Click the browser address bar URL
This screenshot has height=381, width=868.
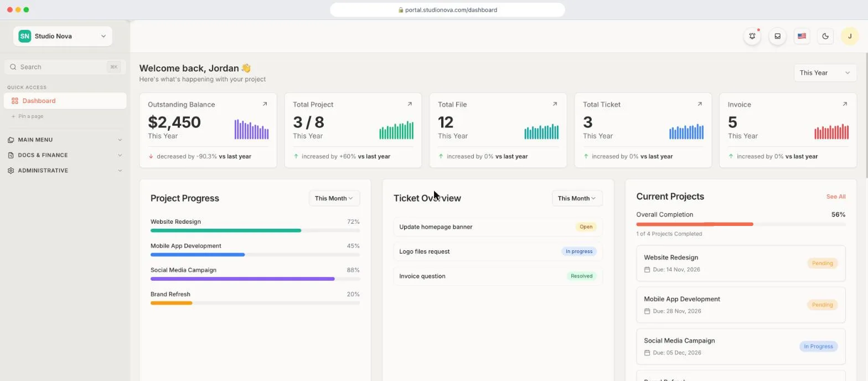(x=447, y=10)
